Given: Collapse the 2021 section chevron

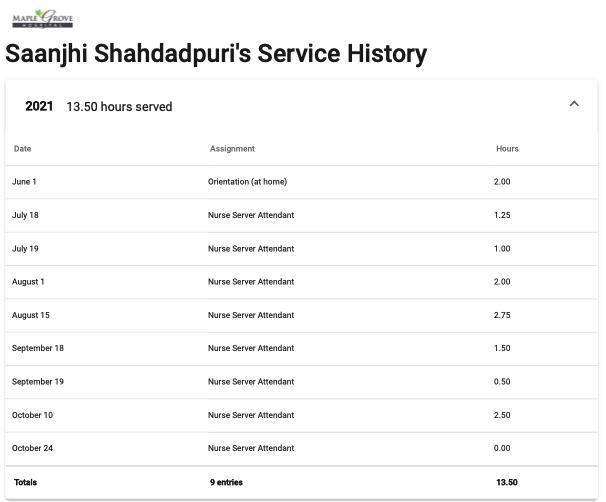Looking at the screenshot, I should tap(574, 104).
